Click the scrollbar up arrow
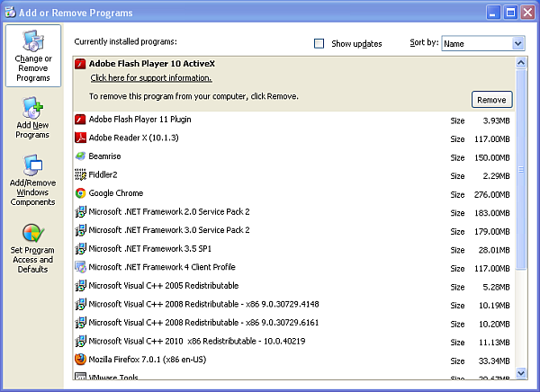540x392 pixels. point(521,63)
